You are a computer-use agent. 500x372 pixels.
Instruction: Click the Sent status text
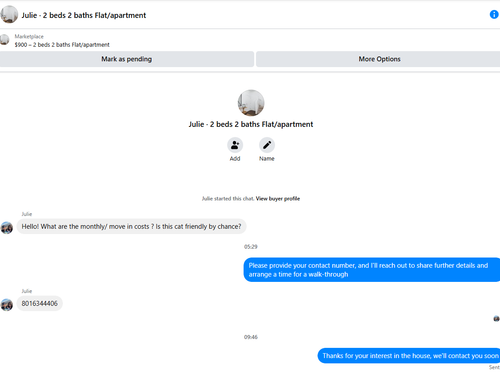click(494, 367)
